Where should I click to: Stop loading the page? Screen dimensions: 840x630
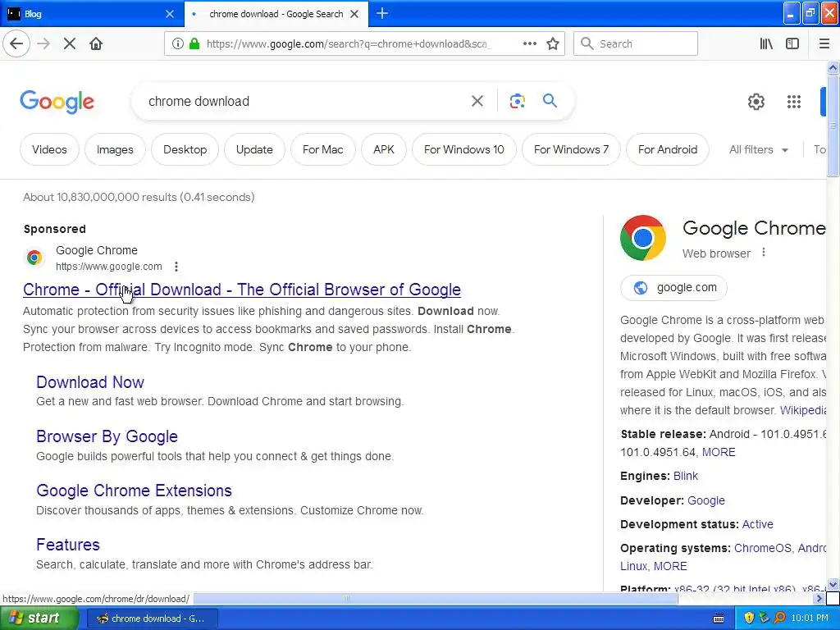pyautogui.click(x=70, y=44)
